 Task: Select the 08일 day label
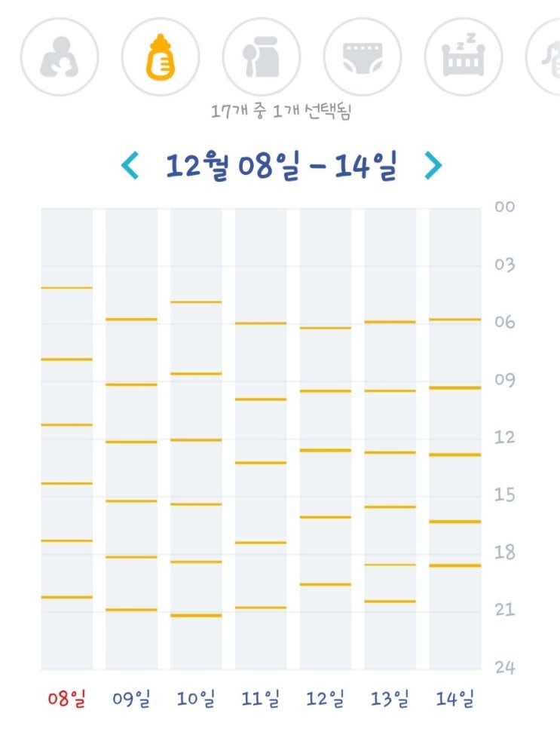[x=67, y=700]
